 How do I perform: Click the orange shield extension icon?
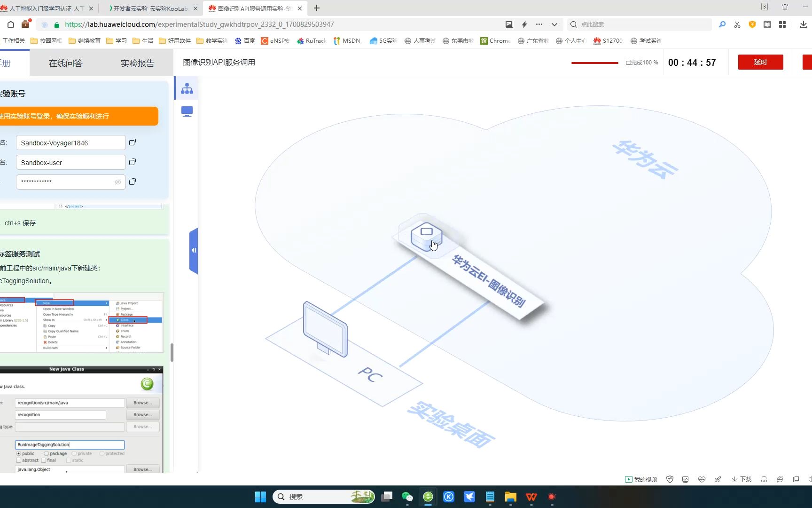[x=752, y=24]
